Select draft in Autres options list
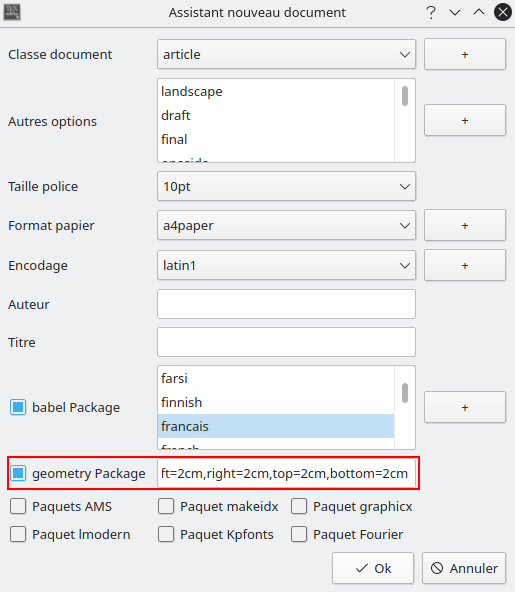Viewport: 515px width, 592px height. (x=276, y=116)
